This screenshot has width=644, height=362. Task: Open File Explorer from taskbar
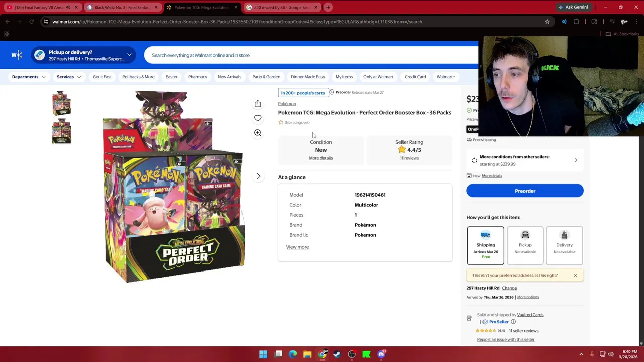coord(307,354)
